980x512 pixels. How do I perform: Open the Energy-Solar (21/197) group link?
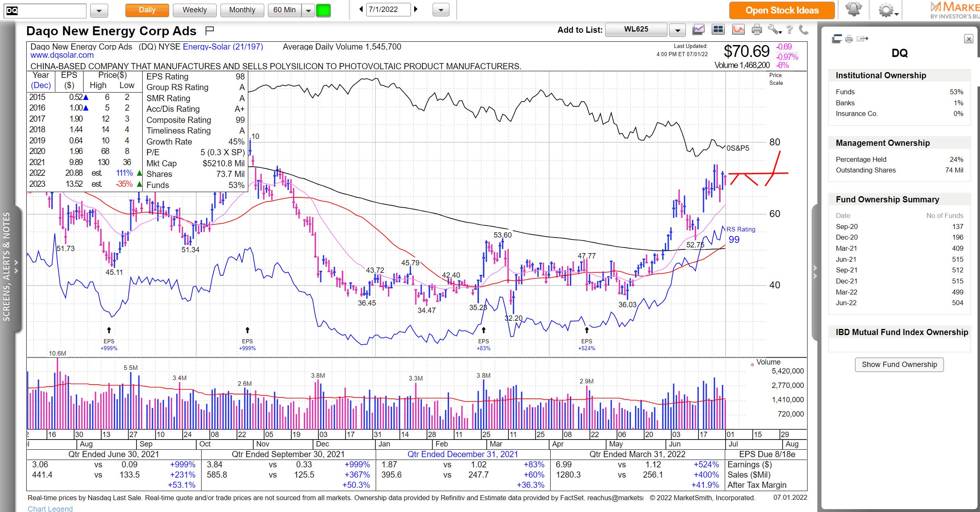pyautogui.click(x=223, y=47)
